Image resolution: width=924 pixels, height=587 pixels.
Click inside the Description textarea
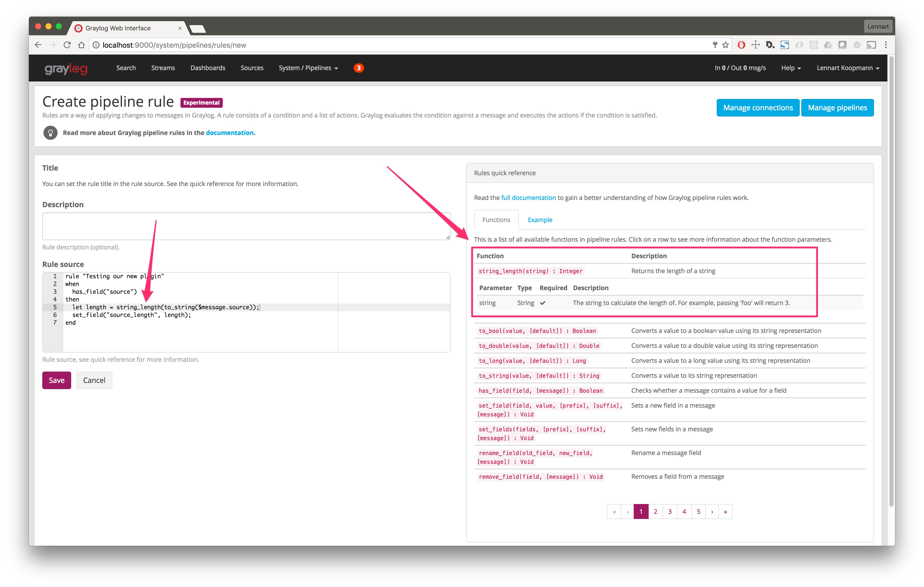pyautogui.click(x=246, y=226)
